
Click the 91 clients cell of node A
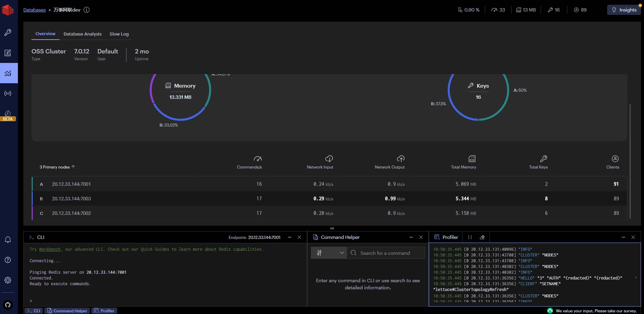click(x=616, y=184)
